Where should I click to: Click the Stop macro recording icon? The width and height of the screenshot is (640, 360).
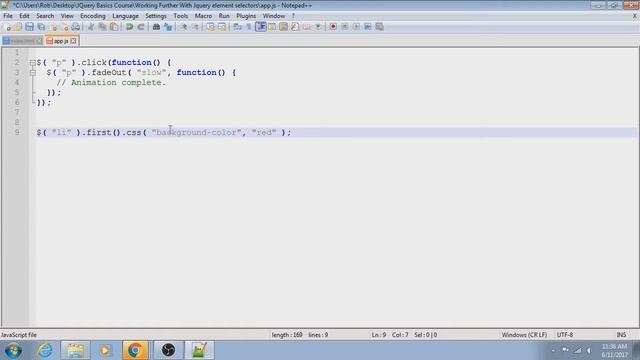(344, 27)
